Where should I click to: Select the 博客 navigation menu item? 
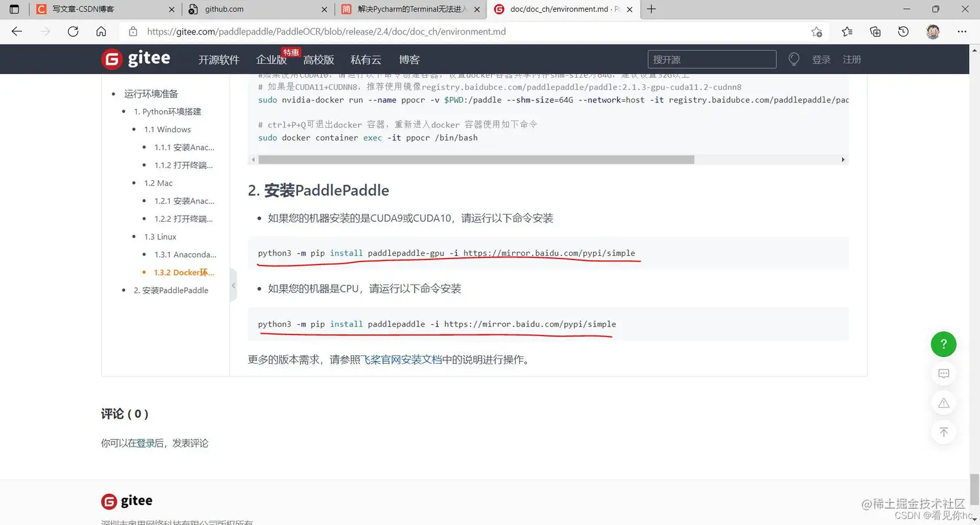pyautogui.click(x=409, y=59)
